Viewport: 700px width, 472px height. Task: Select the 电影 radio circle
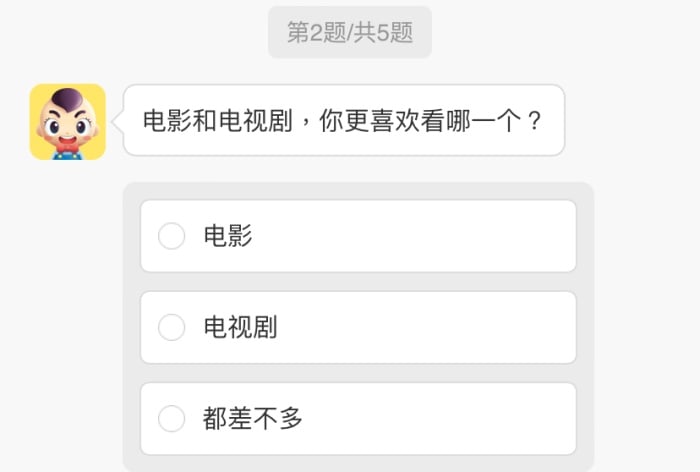tap(172, 236)
